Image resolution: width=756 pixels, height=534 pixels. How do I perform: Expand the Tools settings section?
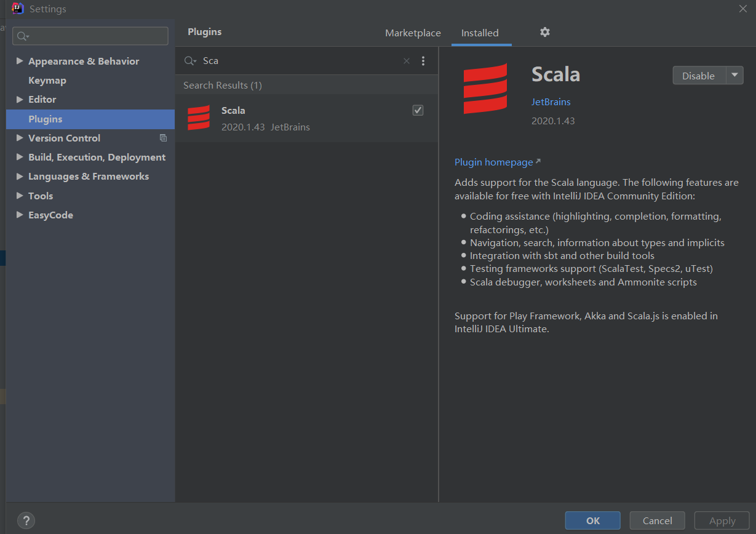(x=20, y=196)
